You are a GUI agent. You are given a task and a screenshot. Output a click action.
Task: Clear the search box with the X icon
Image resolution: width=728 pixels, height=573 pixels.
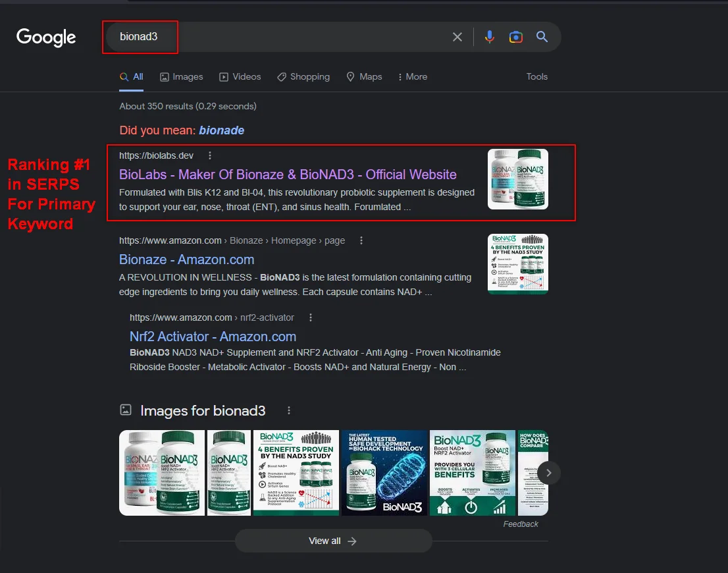pos(457,37)
